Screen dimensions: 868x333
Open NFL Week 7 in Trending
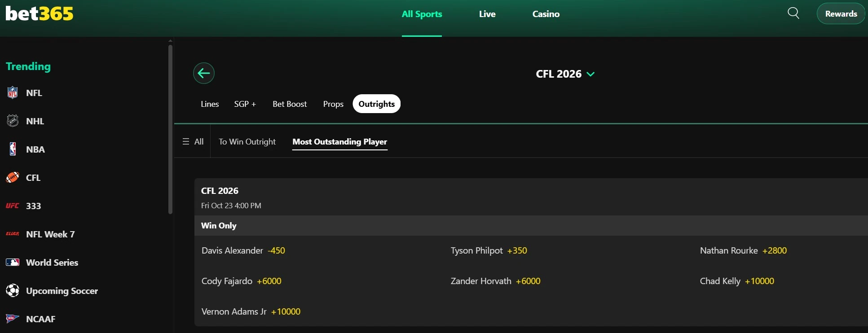click(50, 234)
